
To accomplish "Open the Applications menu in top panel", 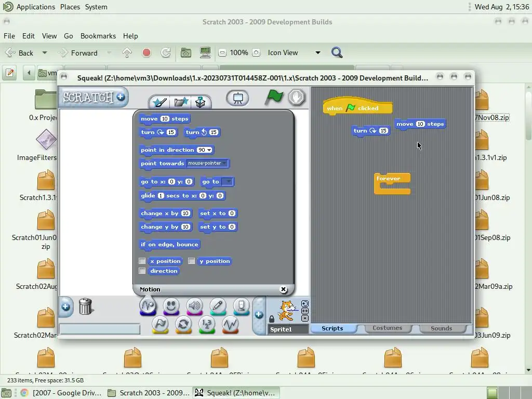I will tap(36, 7).
